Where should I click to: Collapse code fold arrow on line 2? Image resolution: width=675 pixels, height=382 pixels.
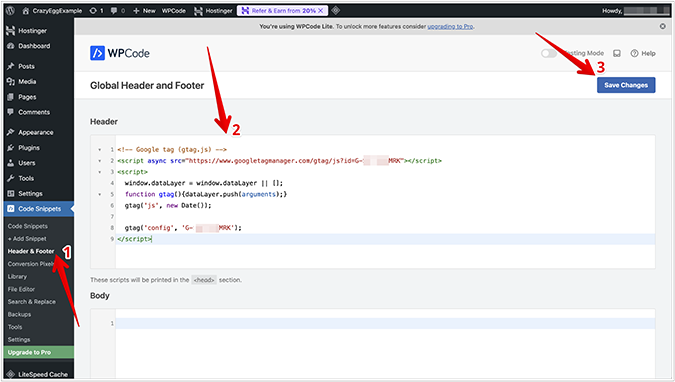coord(99,161)
